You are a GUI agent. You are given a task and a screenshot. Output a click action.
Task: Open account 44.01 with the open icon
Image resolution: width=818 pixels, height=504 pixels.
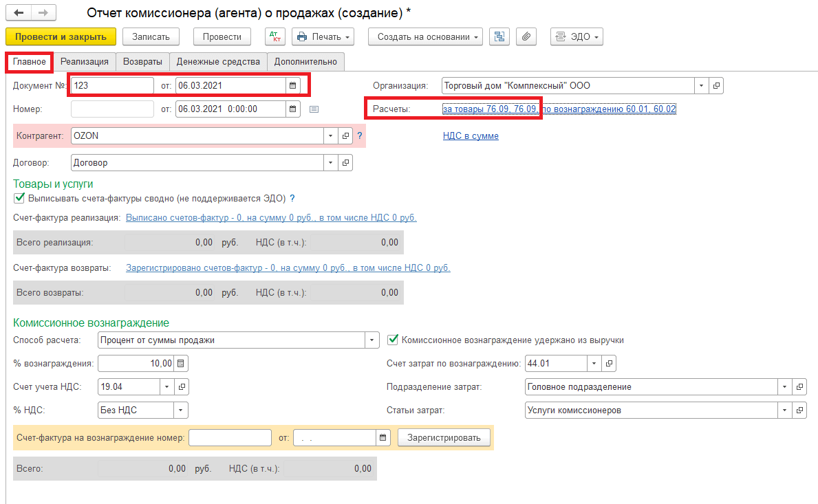[609, 363]
